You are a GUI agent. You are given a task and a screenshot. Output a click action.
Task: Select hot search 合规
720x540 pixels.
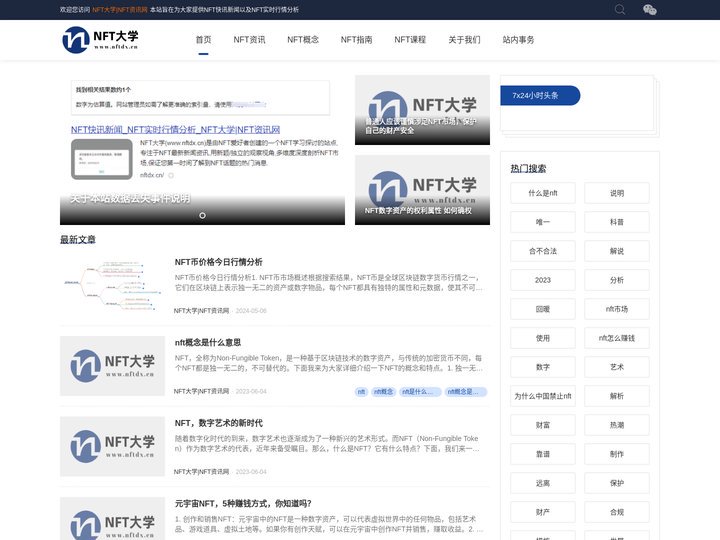pos(617,512)
